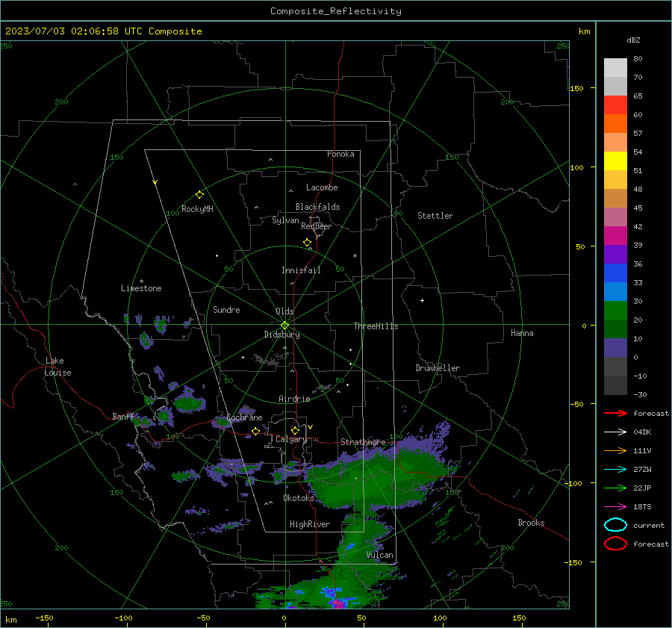
Task: Click the white 04DK arrow icon
Action: coord(615,432)
